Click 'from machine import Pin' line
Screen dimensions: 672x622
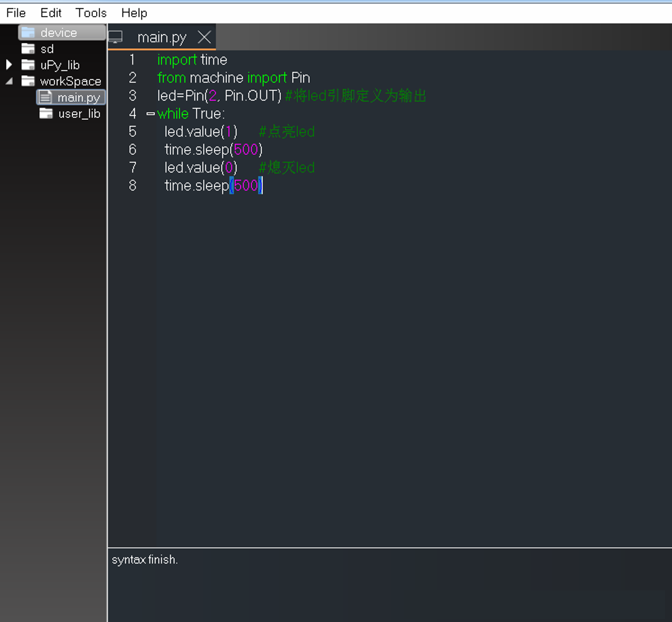tap(234, 78)
